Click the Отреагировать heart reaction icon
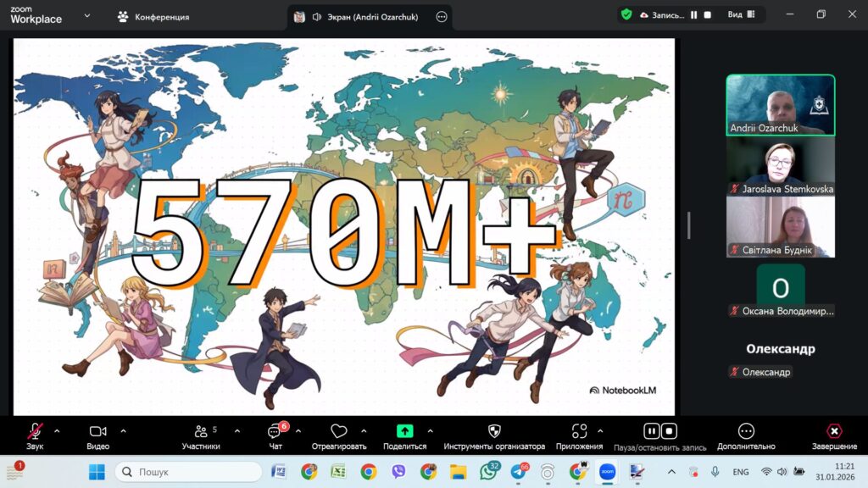868x488 pixels. pos(339,431)
